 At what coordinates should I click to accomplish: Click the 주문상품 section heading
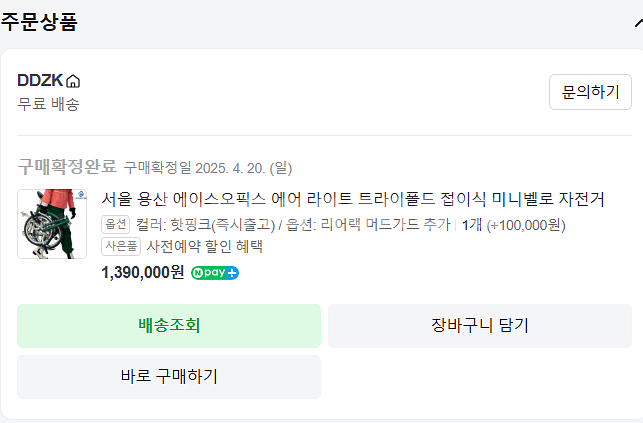pyautogui.click(x=38, y=21)
